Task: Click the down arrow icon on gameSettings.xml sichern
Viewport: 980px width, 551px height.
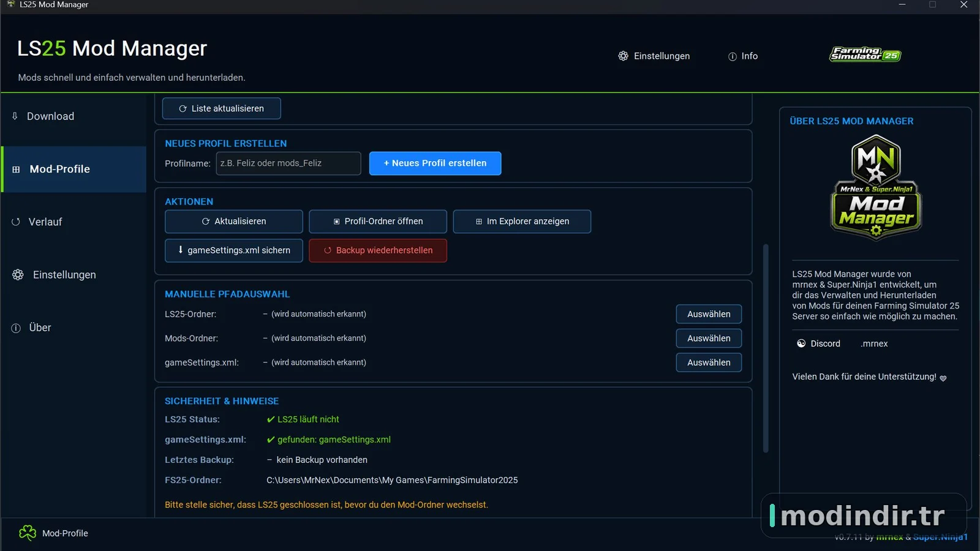Action: pos(181,250)
